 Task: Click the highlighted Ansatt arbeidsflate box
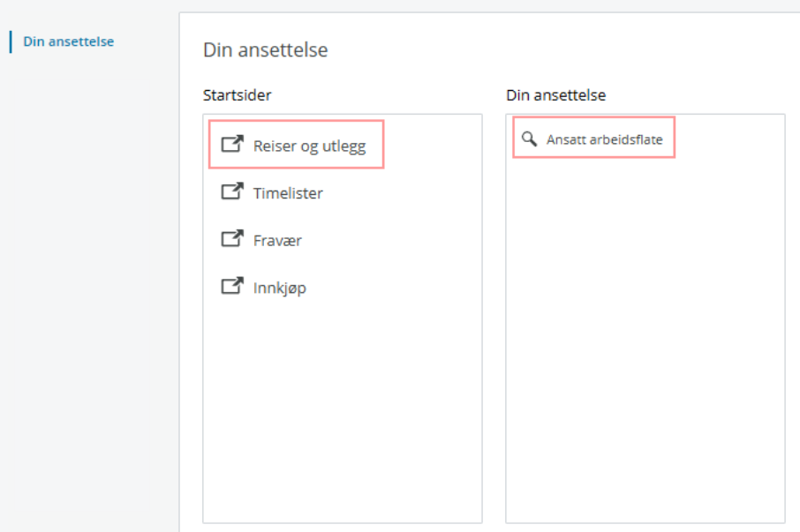pos(592,138)
